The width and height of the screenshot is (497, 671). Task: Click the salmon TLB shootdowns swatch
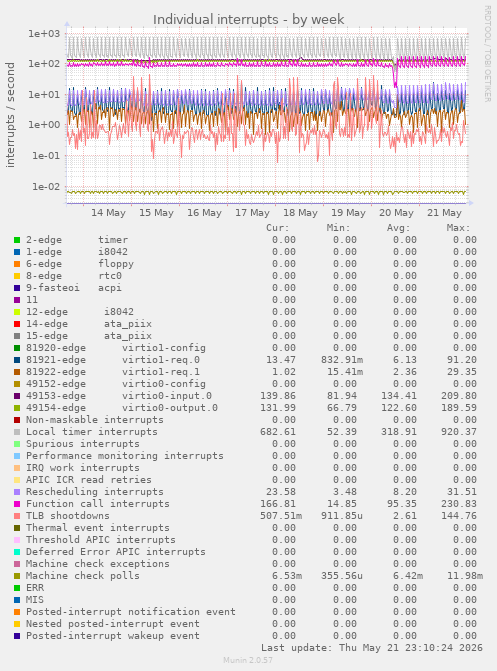17,516
